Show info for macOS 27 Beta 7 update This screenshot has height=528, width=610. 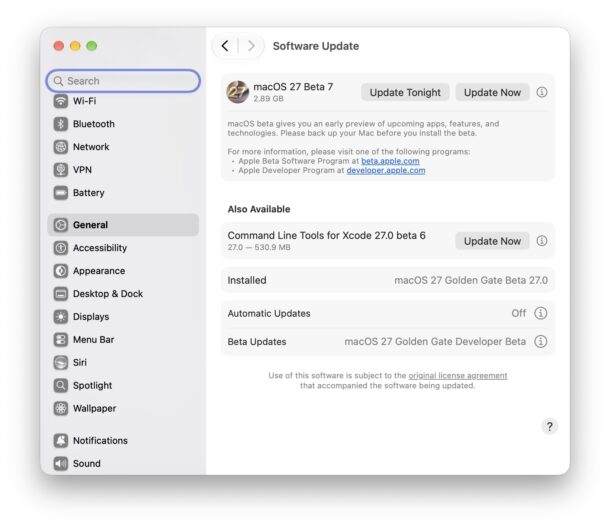click(x=542, y=92)
